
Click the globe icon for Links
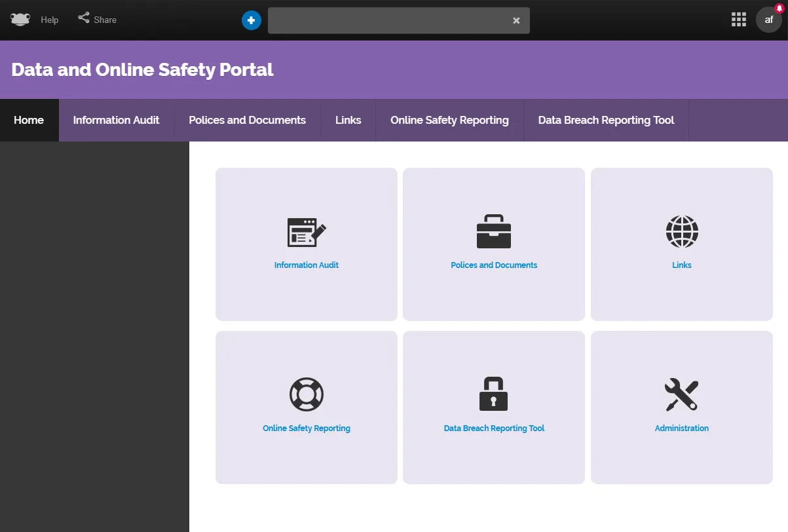pyautogui.click(x=682, y=231)
